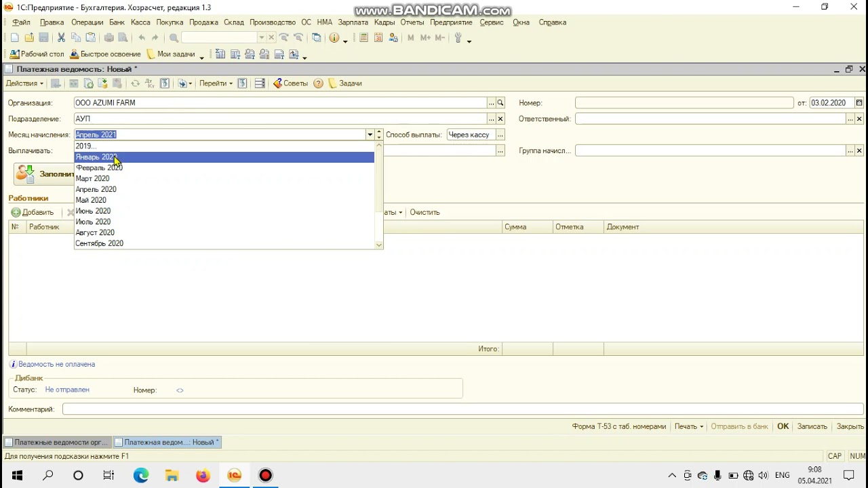This screenshot has width=868, height=488.
Task: Open the Отчеты menu
Action: 412,22
